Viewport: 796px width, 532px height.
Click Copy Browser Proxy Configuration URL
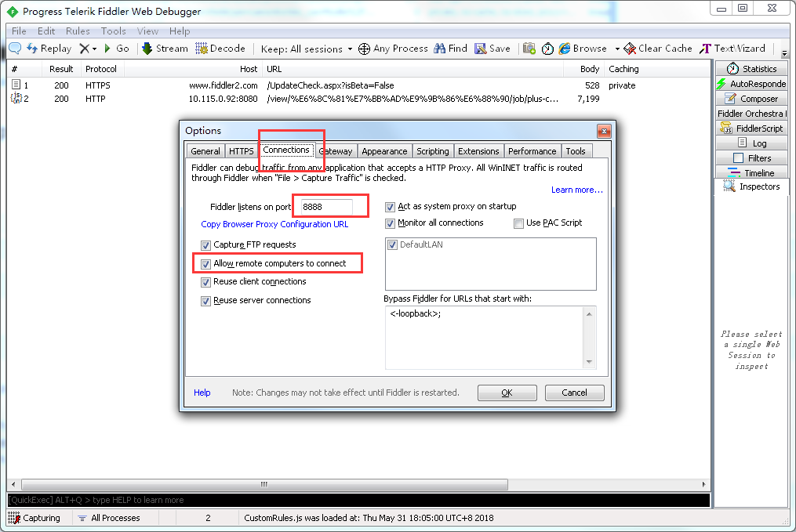[x=274, y=224]
